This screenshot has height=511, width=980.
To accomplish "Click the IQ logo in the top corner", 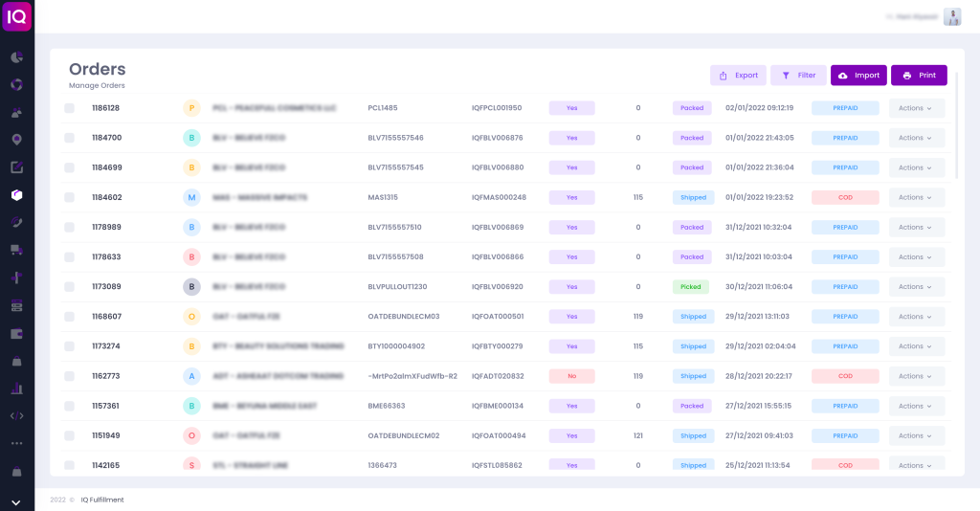I will coord(17,16).
